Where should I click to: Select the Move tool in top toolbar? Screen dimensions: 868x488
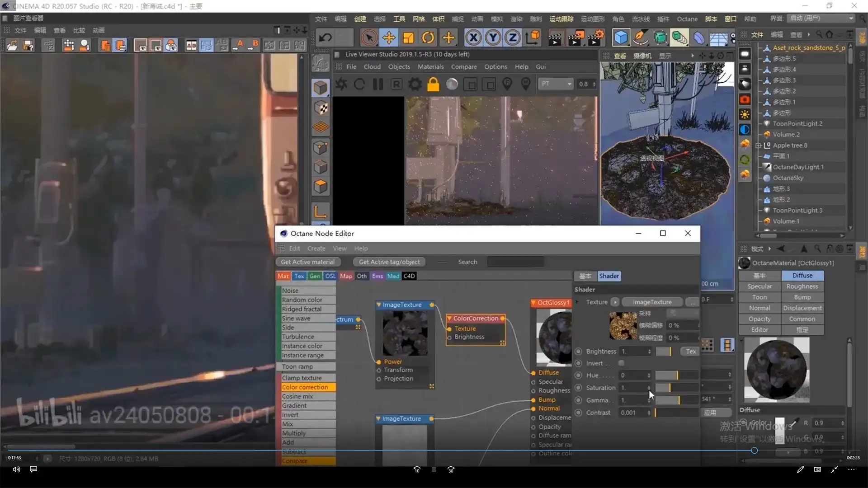click(389, 38)
